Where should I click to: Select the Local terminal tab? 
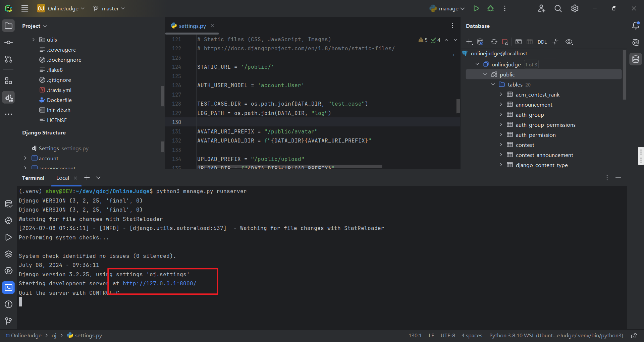tap(63, 178)
